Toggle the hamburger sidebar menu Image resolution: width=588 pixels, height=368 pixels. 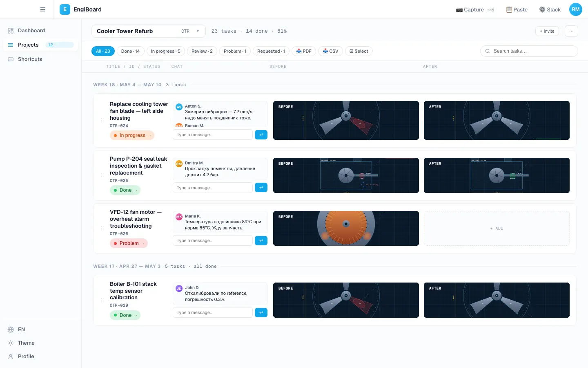[43, 9]
